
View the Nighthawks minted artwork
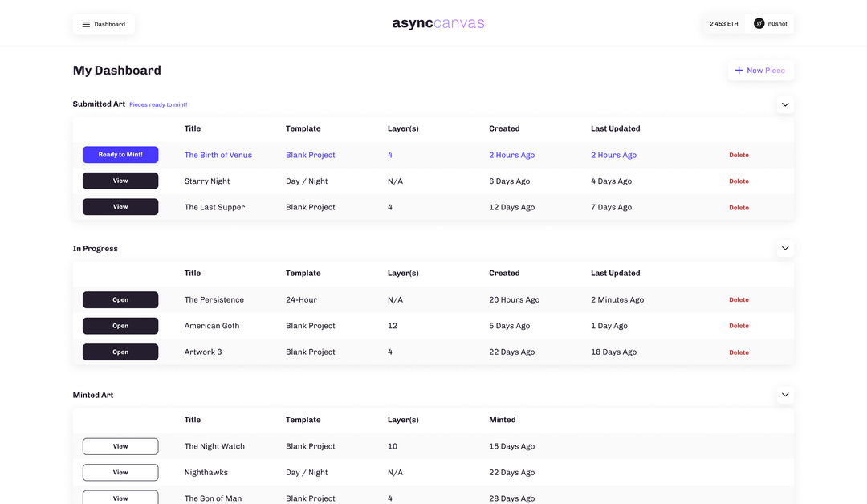pyautogui.click(x=120, y=472)
